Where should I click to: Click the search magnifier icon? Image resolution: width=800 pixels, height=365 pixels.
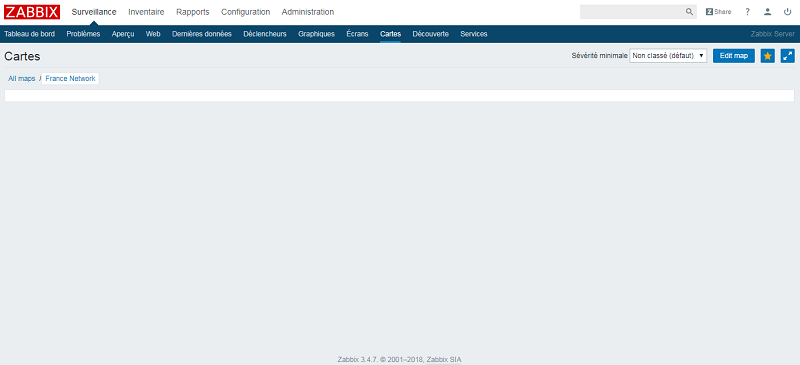pos(689,12)
